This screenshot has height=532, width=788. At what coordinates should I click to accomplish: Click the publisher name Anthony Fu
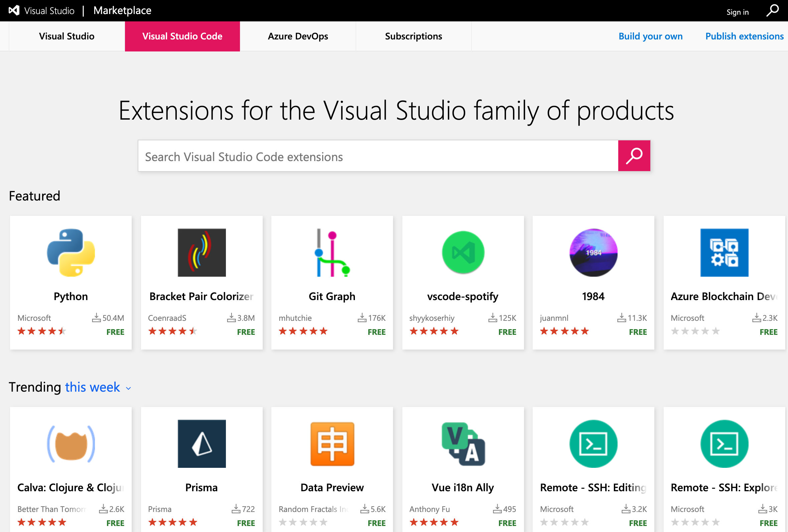point(430,509)
